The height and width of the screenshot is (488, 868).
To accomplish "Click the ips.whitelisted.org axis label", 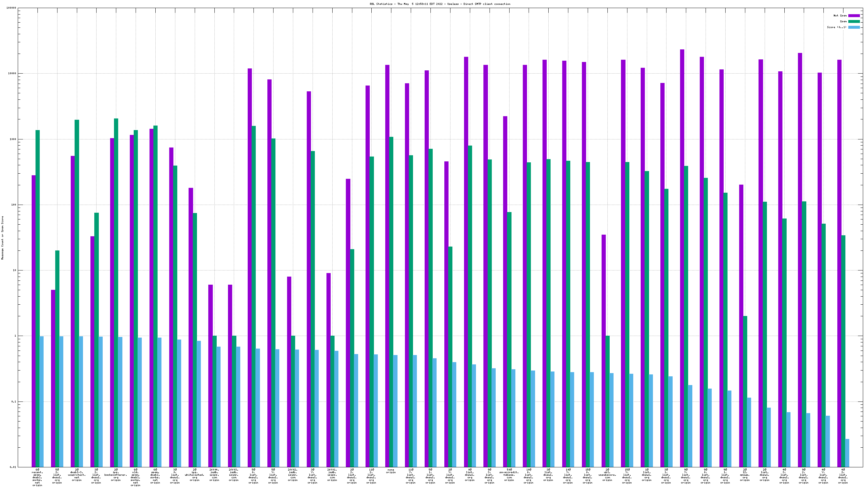I will coord(194,474).
